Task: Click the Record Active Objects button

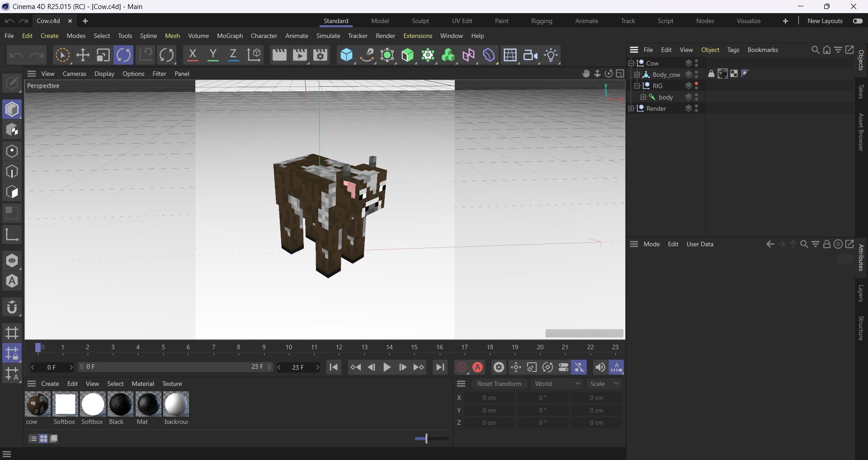Action: point(461,367)
